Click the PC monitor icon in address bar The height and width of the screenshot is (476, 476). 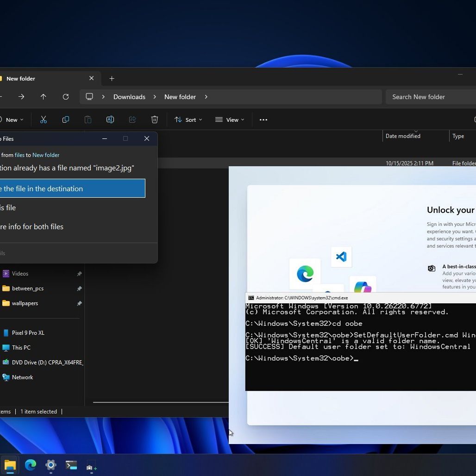click(89, 96)
